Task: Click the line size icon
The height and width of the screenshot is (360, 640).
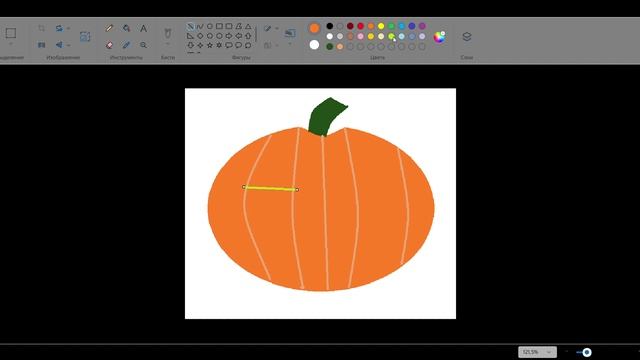Action: tap(290, 33)
